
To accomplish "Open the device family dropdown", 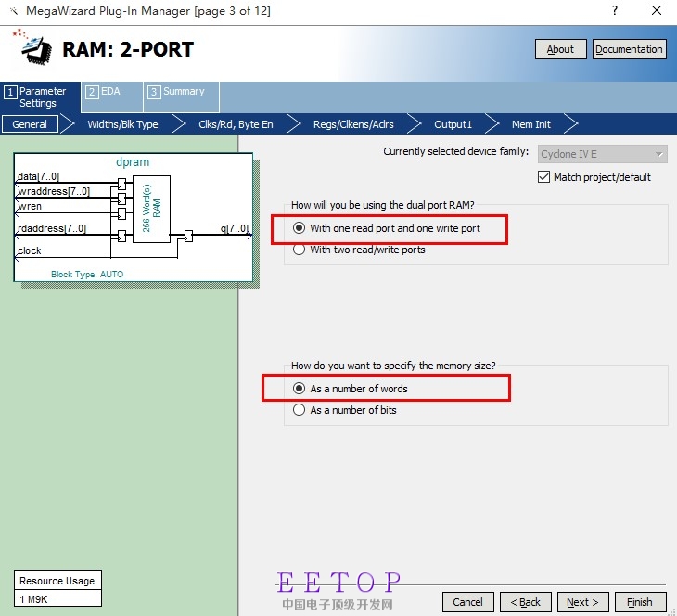I will tap(602, 154).
